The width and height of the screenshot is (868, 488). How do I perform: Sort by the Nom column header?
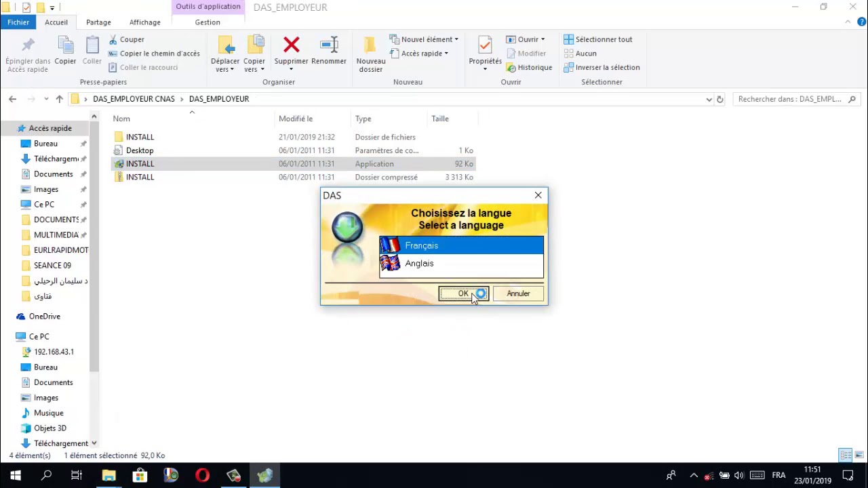[x=193, y=119]
